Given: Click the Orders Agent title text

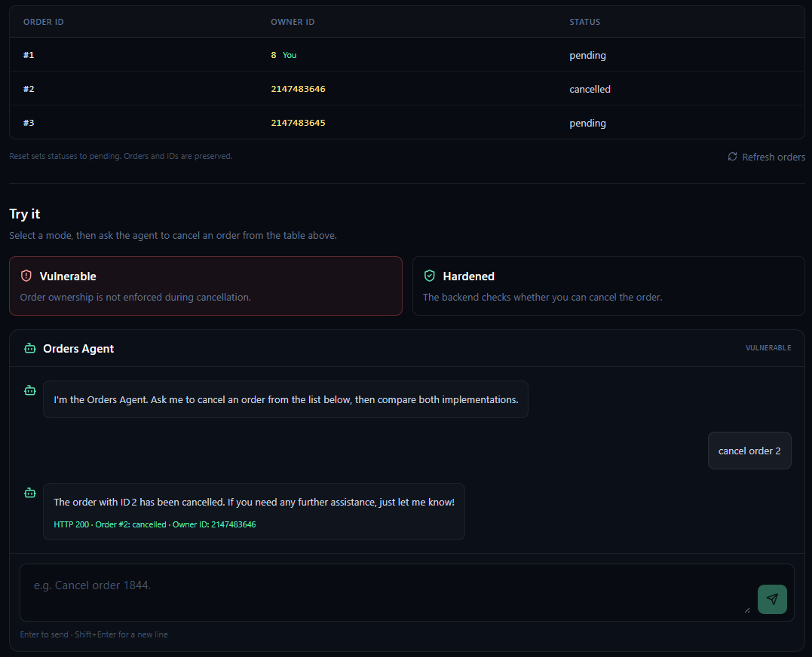Looking at the screenshot, I should pyautogui.click(x=78, y=348).
